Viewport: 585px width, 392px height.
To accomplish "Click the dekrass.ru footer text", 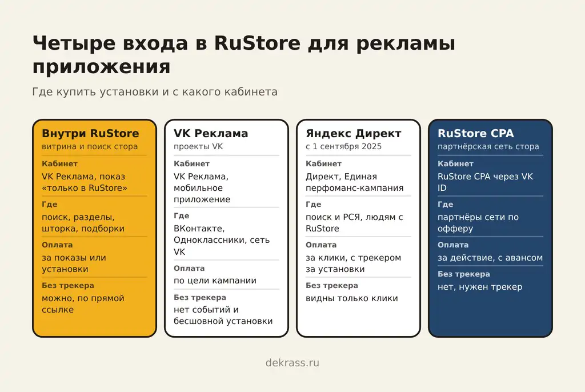I will [x=292, y=363].
